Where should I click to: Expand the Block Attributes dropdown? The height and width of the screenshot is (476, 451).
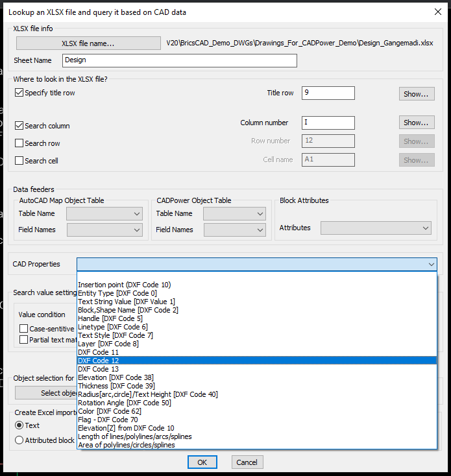(376, 228)
